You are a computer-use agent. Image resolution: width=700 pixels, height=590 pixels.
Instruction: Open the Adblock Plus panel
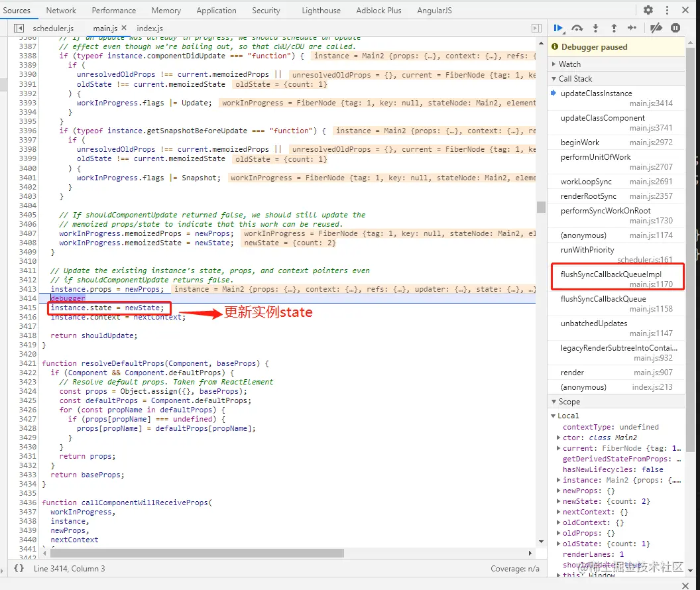379,10
